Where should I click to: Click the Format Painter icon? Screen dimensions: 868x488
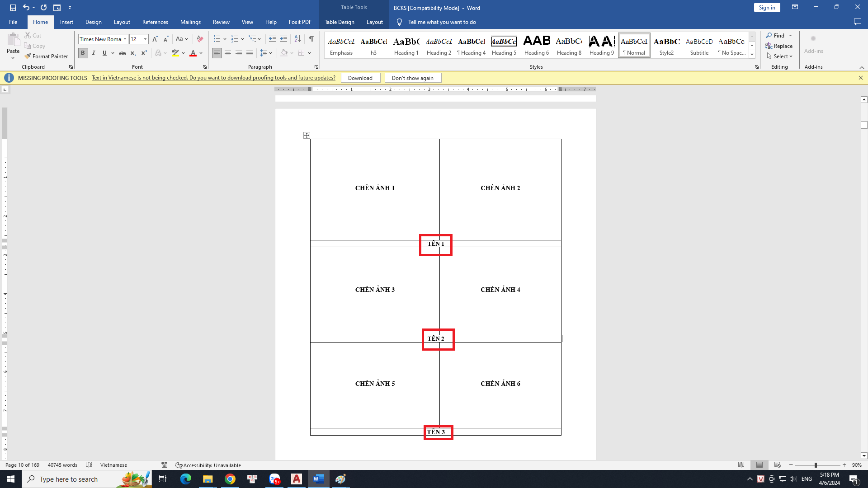tap(28, 56)
